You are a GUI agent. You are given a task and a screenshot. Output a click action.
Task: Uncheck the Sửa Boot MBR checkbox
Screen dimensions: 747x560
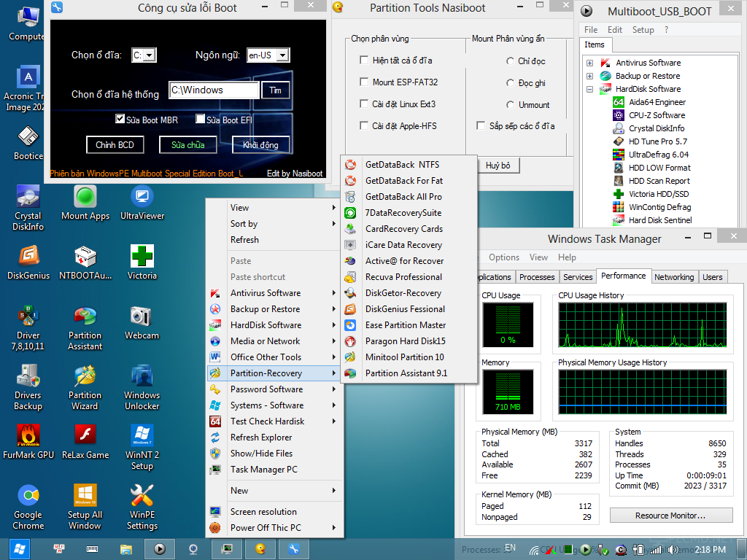[120, 119]
